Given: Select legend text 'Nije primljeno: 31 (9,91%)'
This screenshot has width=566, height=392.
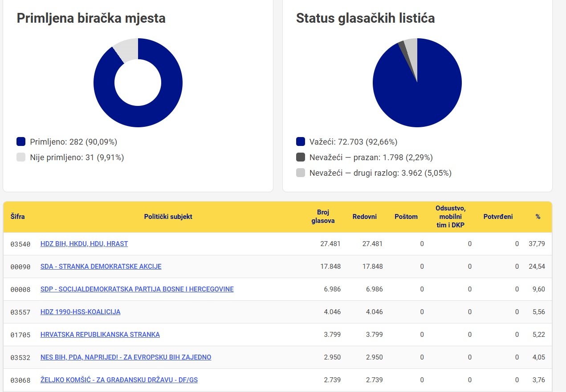Looking at the screenshot, I should (77, 157).
